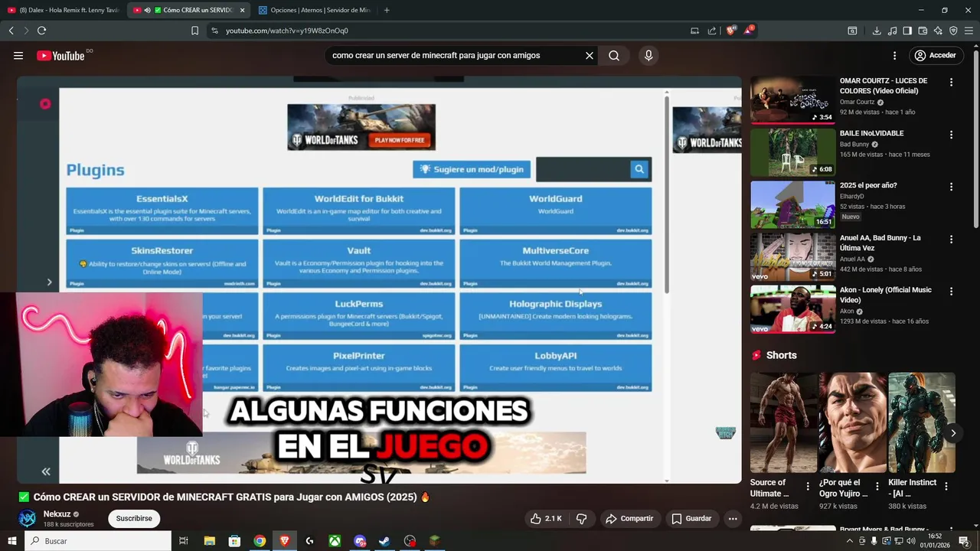Image resolution: width=980 pixels, height=551 pixels.
Task: Click the Compartir share button
Action: point(629,519)
